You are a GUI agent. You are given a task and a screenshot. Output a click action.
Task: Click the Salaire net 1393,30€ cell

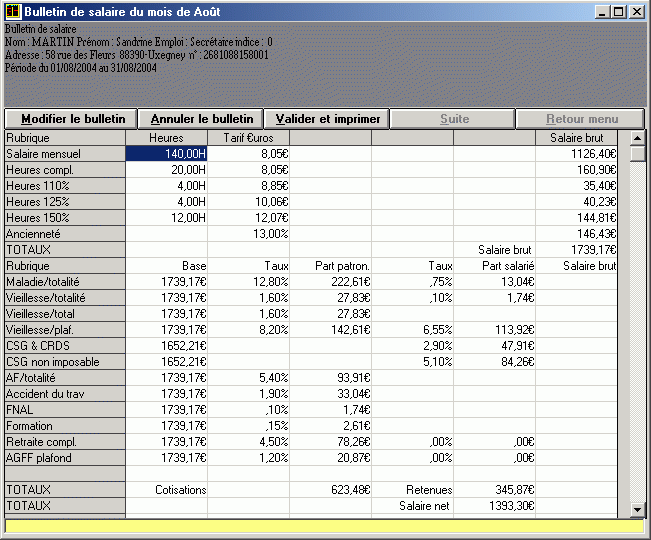pyautogui.click(x=494, y=506)
